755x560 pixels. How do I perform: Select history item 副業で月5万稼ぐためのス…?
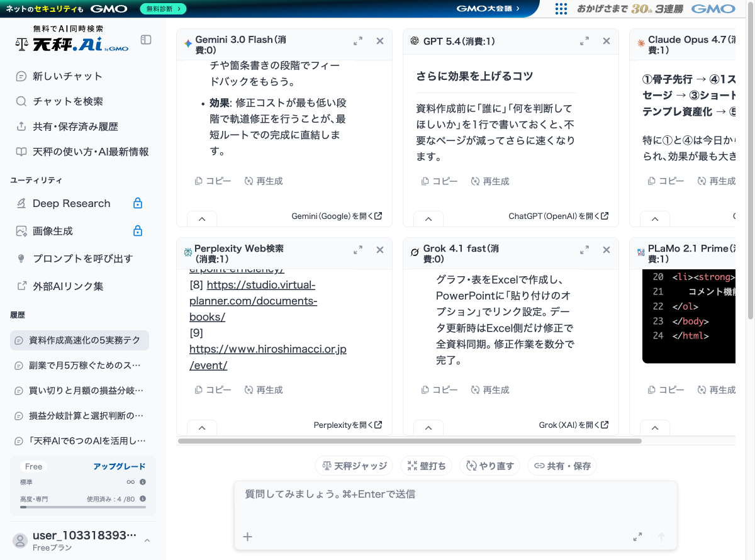pos(79,366)
